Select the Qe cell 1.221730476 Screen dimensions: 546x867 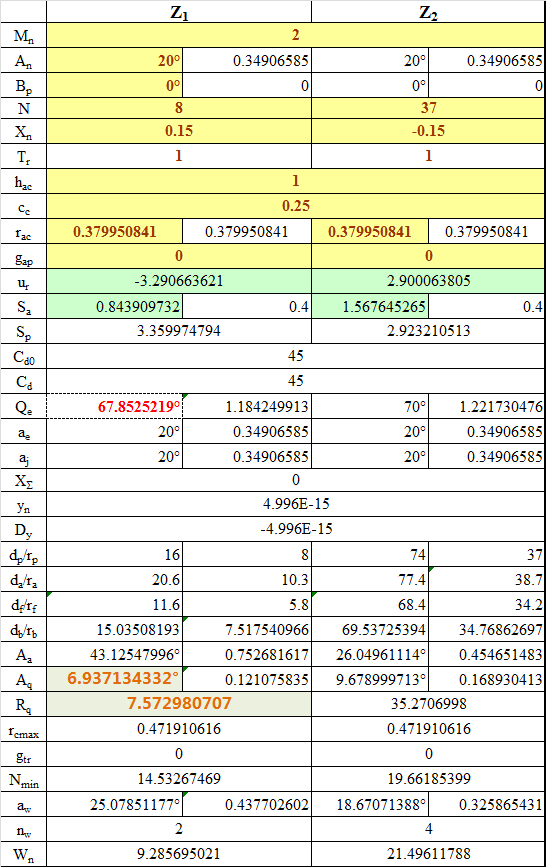point(486,406)
